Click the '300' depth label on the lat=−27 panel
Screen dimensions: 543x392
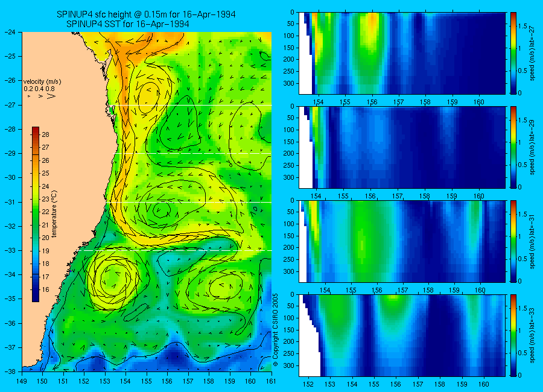click(289, 83)
